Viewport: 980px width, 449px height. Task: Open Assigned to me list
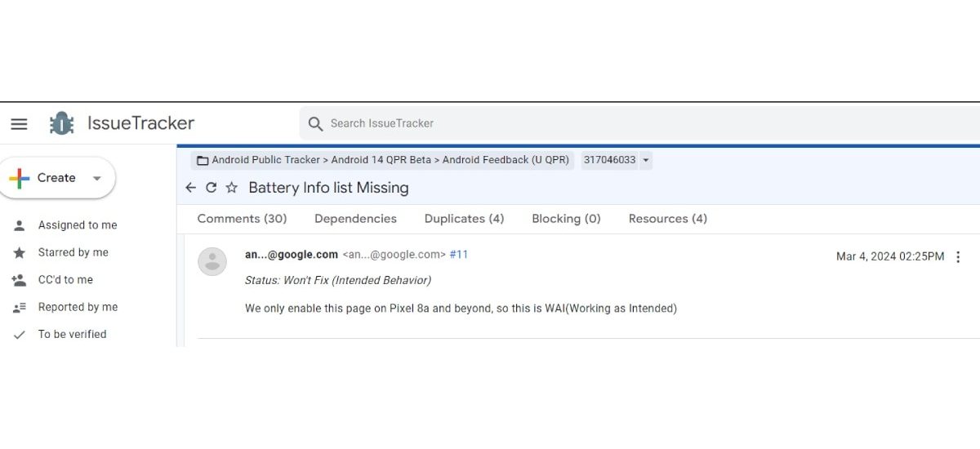[x=78, y=225]
